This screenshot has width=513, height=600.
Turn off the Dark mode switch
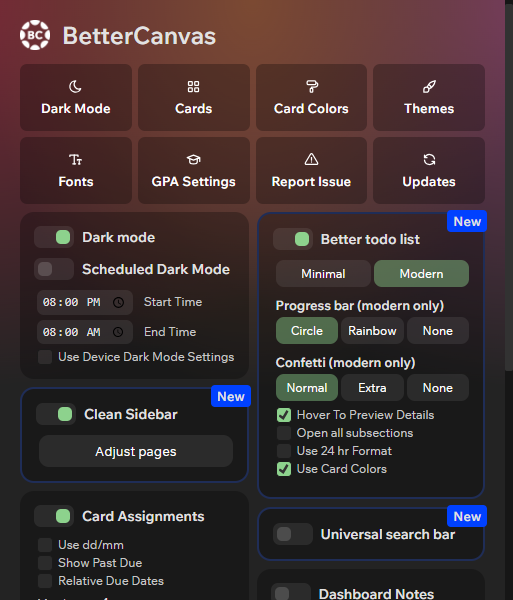[x=54, y=237]
